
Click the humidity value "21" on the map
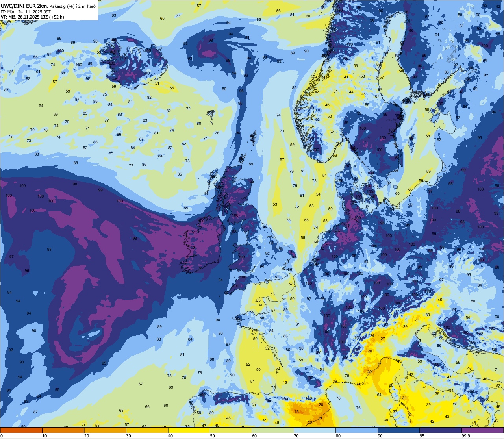pos(320,418)
